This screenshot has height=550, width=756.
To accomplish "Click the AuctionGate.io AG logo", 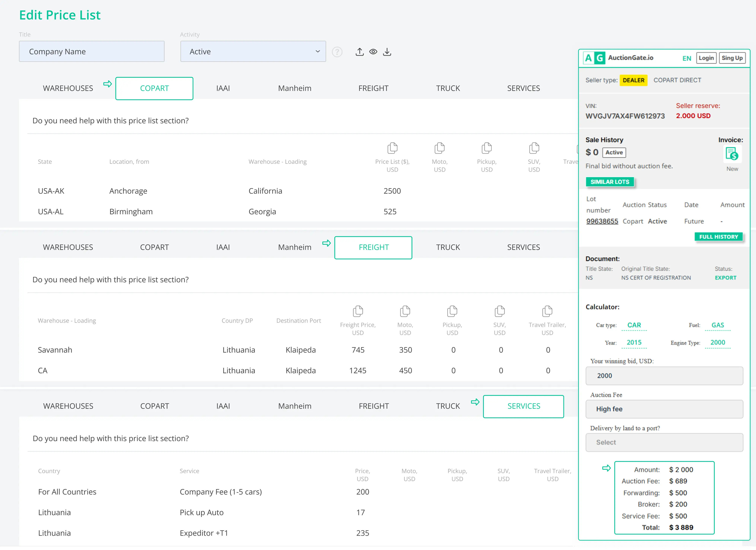I will pyautogui.click(x=594, y=58).
